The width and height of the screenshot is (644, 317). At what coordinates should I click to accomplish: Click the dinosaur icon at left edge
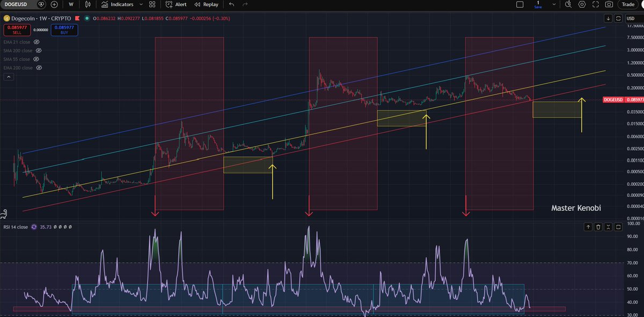(5, 215)
